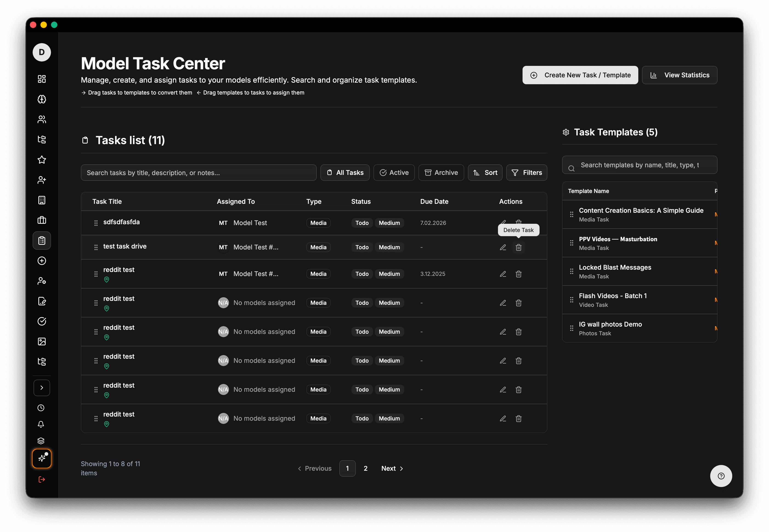Image resolution: width=769 pixels, height=532 pixels.
Task: Open the help question mark button
Action: 721,476
